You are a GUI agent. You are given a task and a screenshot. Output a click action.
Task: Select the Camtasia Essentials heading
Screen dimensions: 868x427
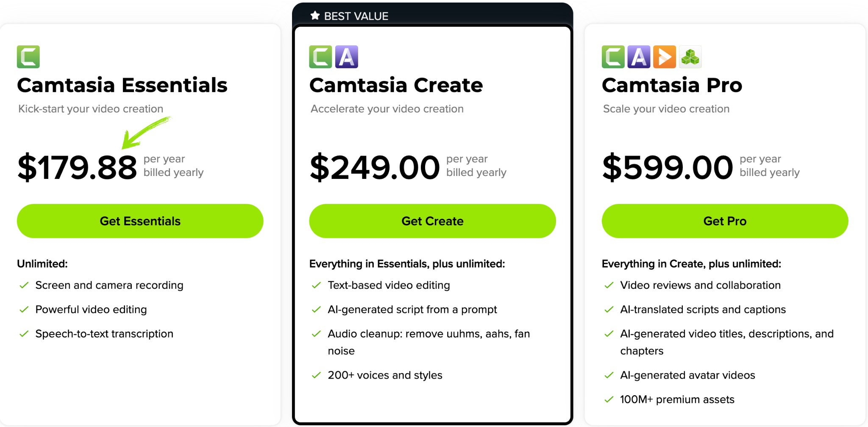point(122,85)
